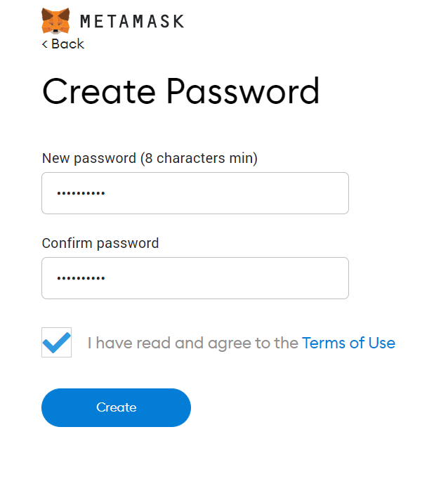Click the masked dots in New password field
This screenshot has height=479, width=448.
(81, 193)
